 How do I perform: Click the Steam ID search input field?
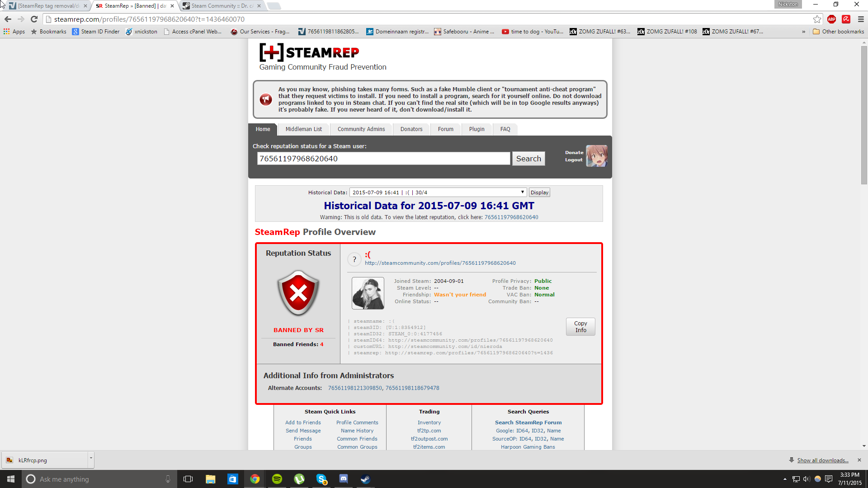[383, 159]
